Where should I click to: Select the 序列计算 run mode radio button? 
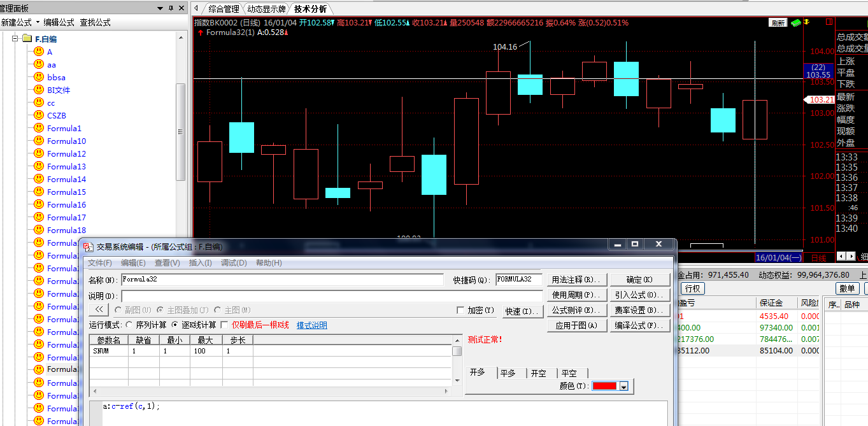129,325
